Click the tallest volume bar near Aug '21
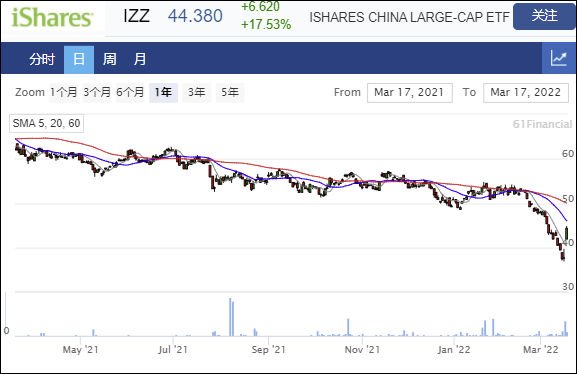The height and width of the screenshot is (374, 577). click(x=230, y=317)
